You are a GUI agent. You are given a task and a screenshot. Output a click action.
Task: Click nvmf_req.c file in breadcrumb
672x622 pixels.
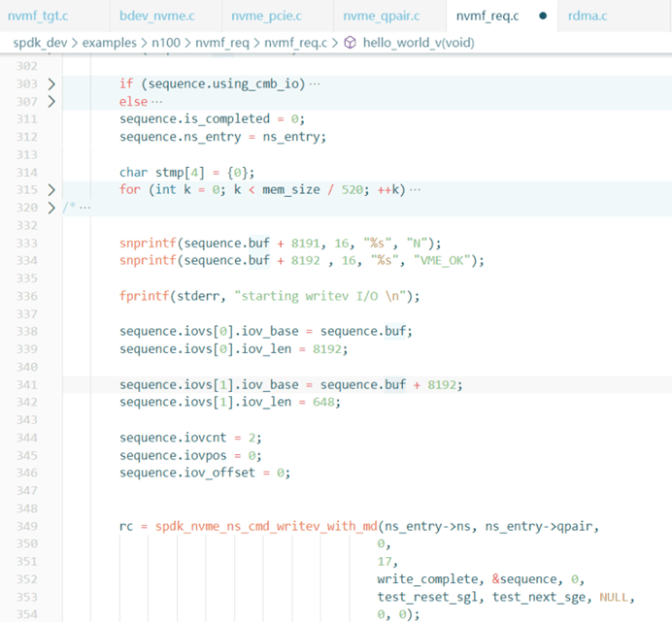295,43
